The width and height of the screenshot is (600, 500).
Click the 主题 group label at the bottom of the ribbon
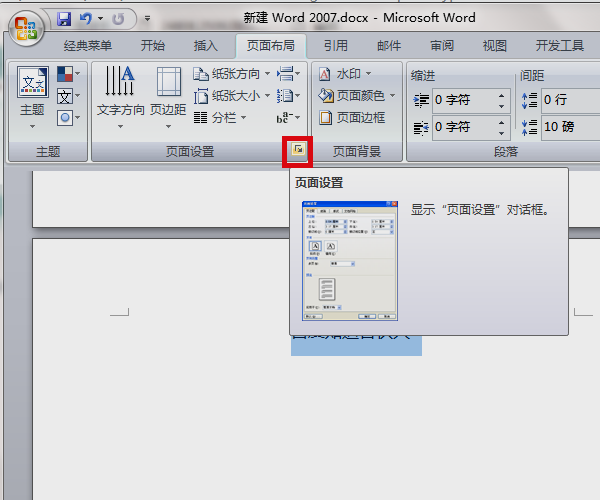[48, 152]
